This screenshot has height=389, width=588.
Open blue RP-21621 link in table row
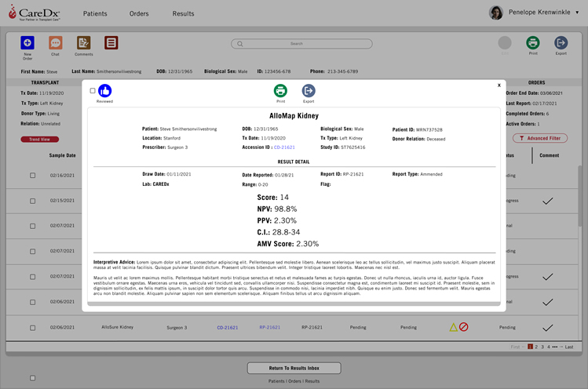pyautogui.click(x=269, y=327)
